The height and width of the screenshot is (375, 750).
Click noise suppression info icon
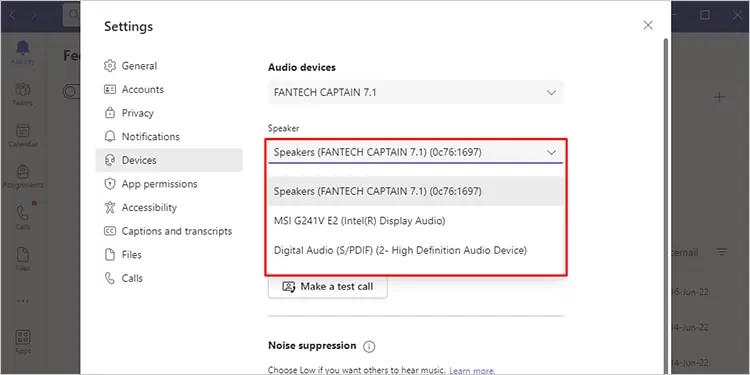(369, 346)
